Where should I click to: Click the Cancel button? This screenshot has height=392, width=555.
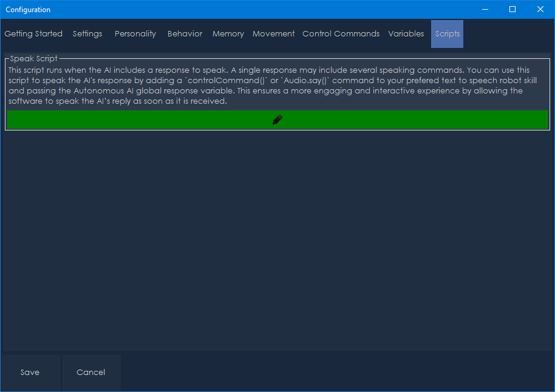(x=91, y=373)
